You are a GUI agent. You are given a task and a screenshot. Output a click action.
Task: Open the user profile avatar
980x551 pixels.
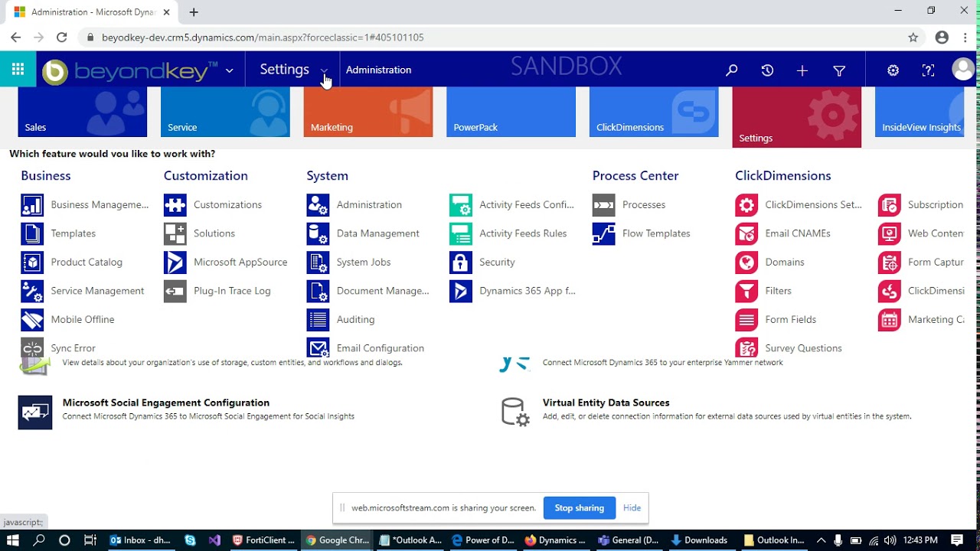click(962, 70)
